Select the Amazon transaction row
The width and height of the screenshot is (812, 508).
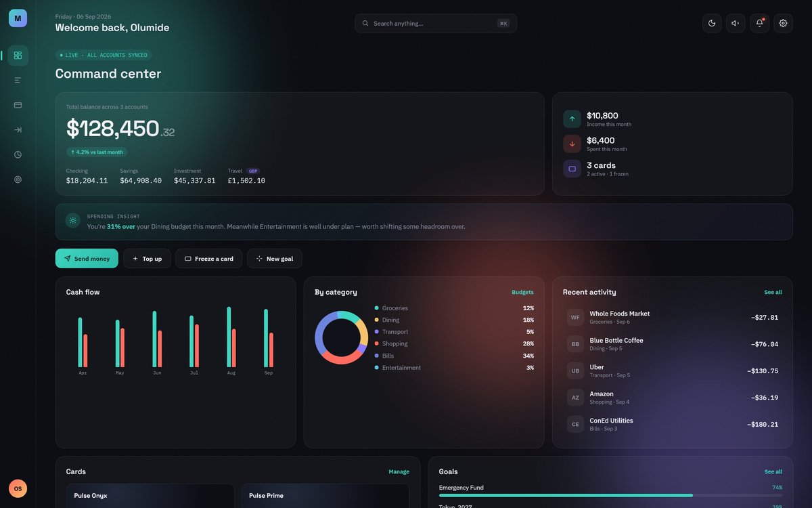[673, 398]
